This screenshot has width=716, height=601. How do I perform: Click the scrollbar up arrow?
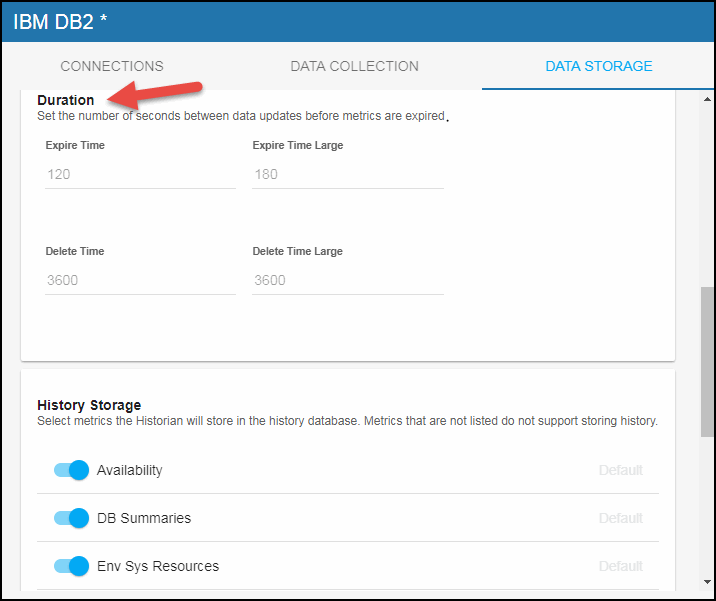707,99
